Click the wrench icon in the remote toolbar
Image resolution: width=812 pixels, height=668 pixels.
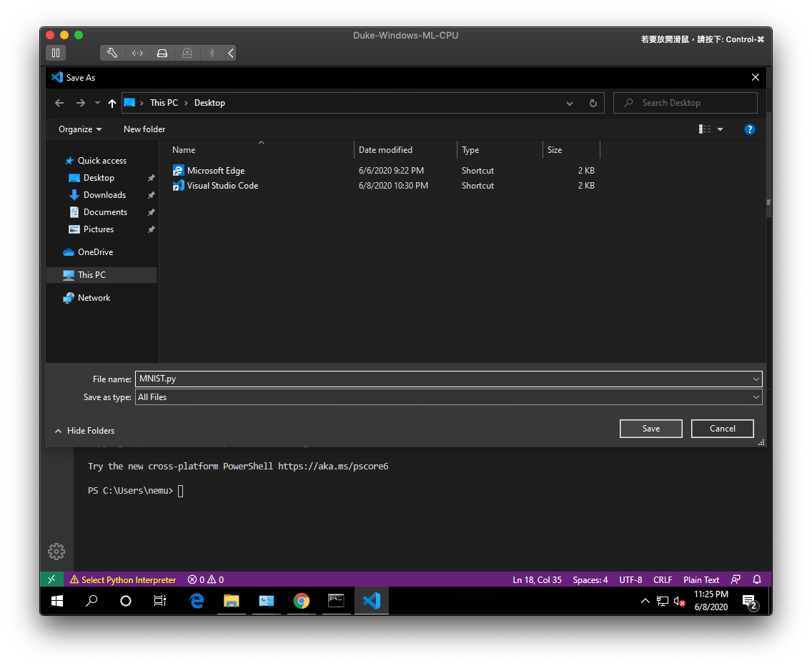[x=112, y=52]
